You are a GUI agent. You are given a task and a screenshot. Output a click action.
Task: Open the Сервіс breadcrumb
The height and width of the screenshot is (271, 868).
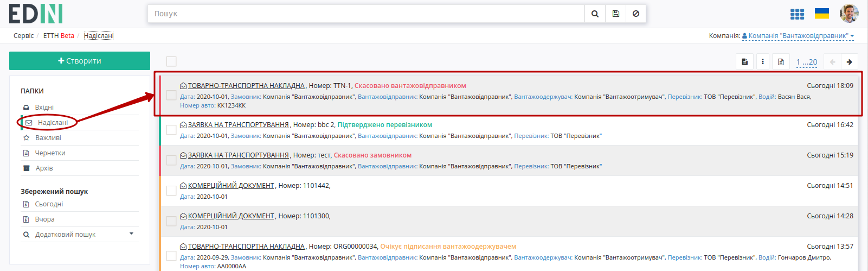tap(24, 36)
